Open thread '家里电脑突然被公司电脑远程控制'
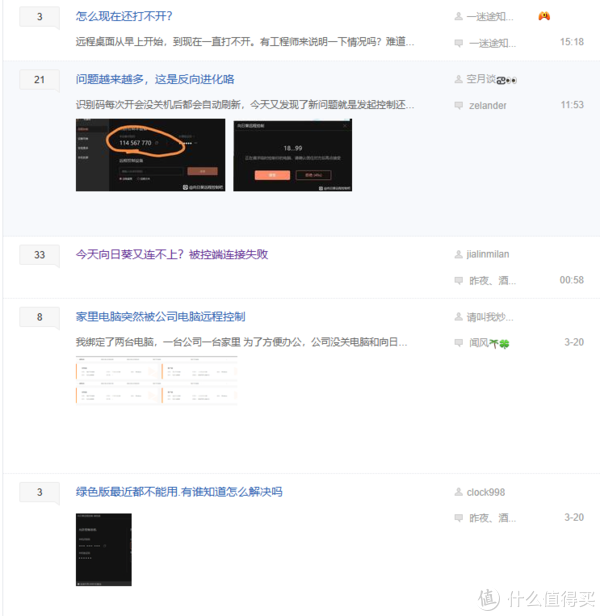The width and height of the screenshot is (600, 616). click(160, 317)
